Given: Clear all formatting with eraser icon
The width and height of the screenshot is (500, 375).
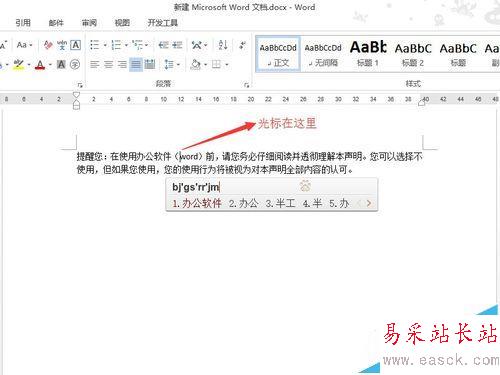Looking at the screenshot, I should coord(48,45).
